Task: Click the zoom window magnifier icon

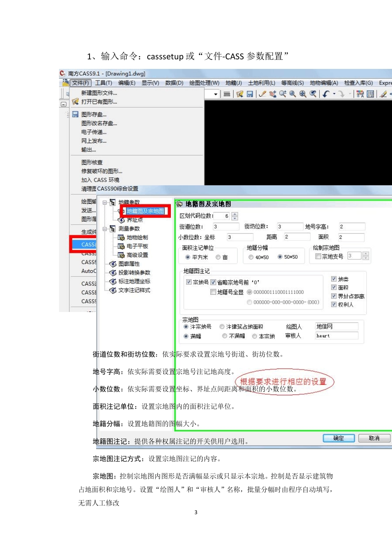Action: 293,94
